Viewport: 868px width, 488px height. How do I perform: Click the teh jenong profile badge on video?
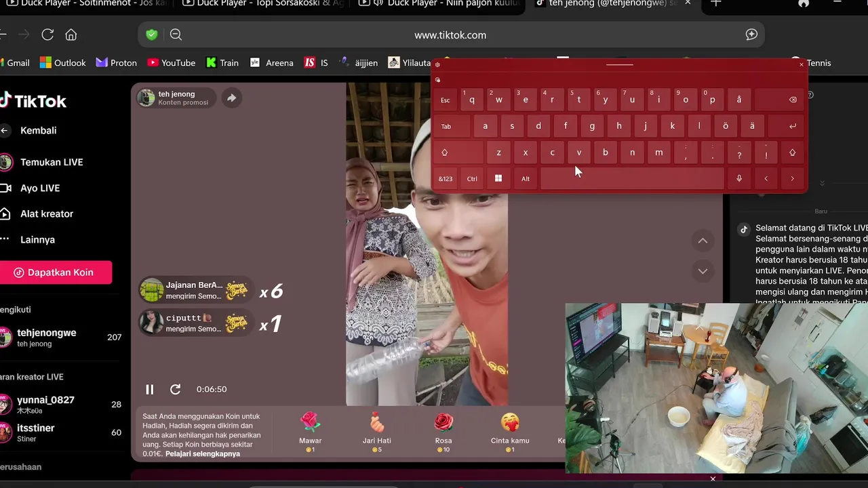point(176,98)
